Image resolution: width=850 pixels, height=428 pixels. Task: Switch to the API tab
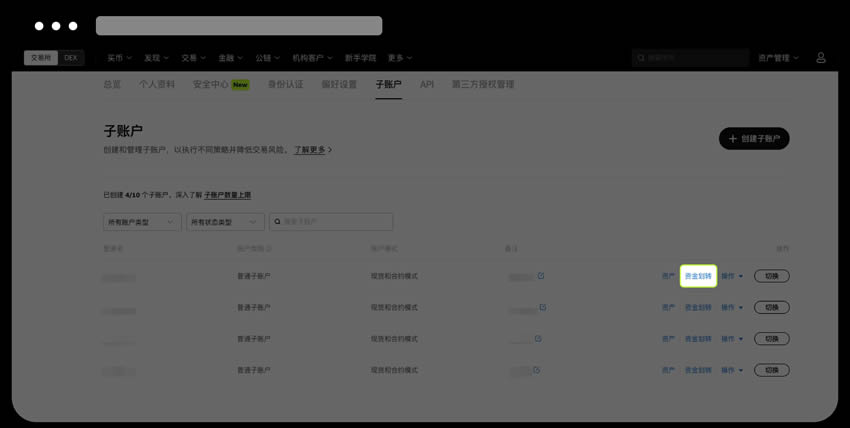(x=427, y=85)
